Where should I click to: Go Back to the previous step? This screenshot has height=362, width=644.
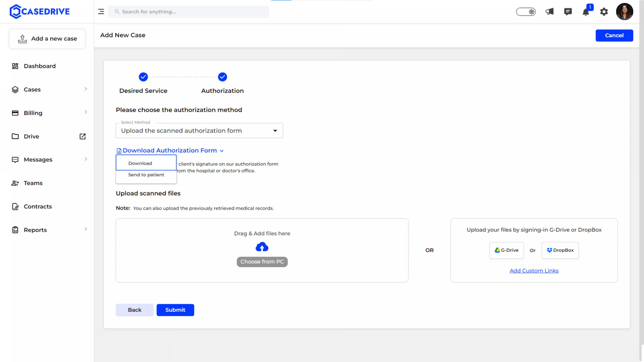(x=134, y=310)
